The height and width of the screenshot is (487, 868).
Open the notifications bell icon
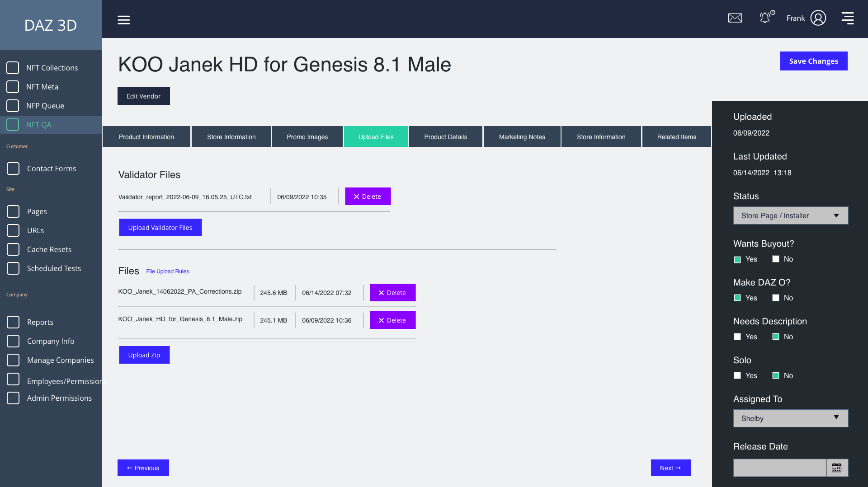tap(765, 18)
